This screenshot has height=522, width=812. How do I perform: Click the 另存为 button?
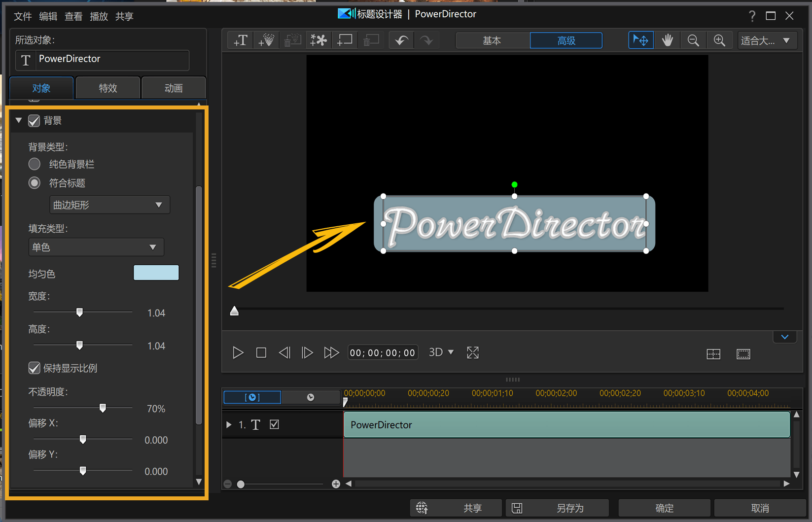(558, 508)
